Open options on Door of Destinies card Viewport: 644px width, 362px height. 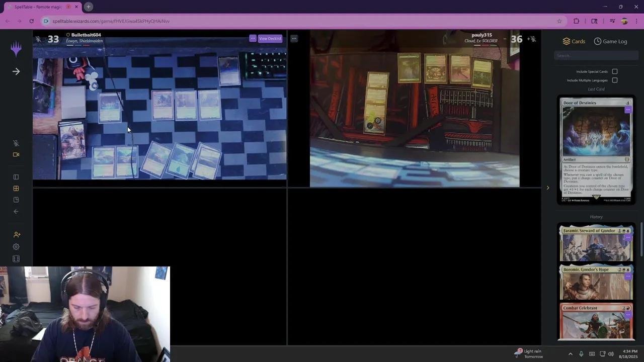627,110
